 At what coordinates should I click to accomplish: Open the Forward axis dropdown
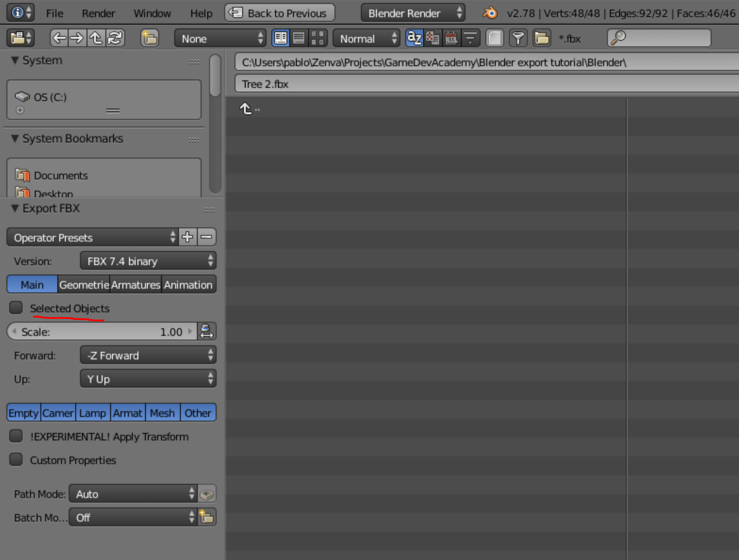(x=148, y=355)
